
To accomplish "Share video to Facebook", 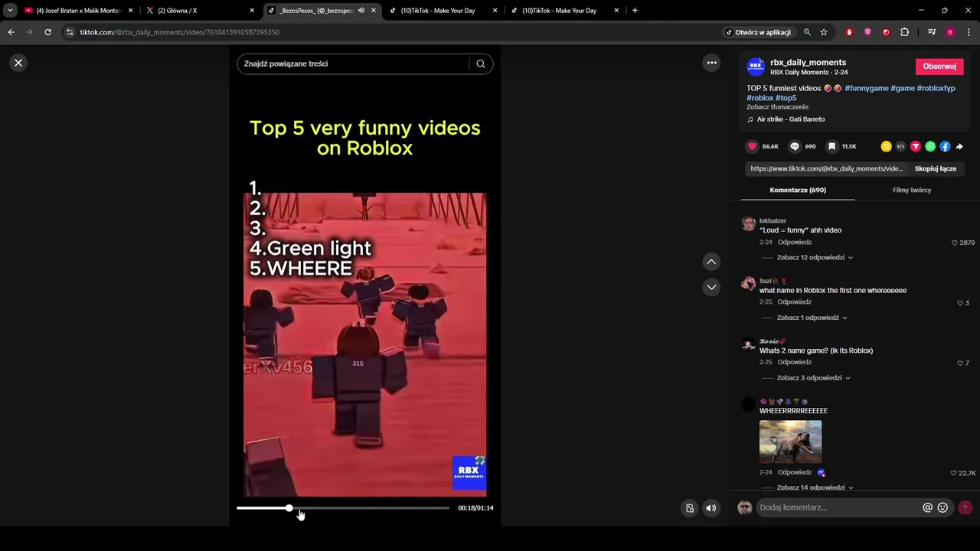I will (945, 146).
